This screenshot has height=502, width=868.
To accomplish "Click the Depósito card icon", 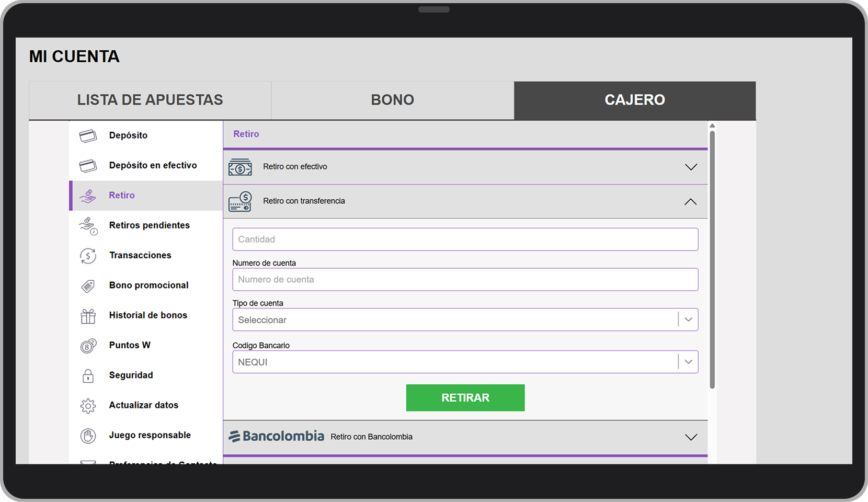I will pos(88,135).
